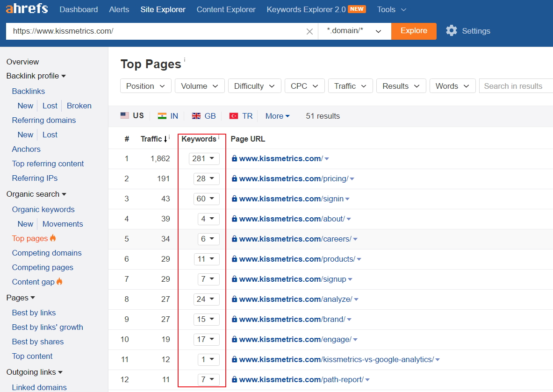The image size is (553, 392).
Task: Expand the More countries dropdown
Action: [277, 115]
